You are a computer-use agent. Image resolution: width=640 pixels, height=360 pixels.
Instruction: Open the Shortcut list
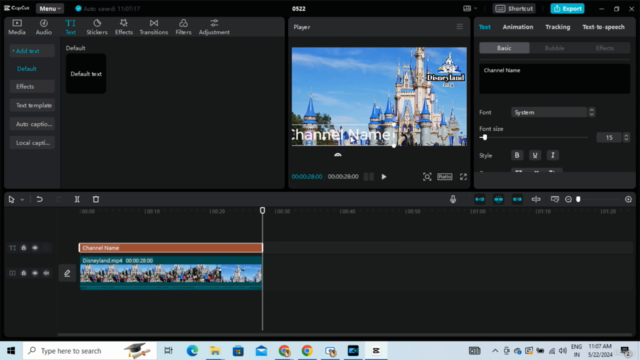point(514,9)
